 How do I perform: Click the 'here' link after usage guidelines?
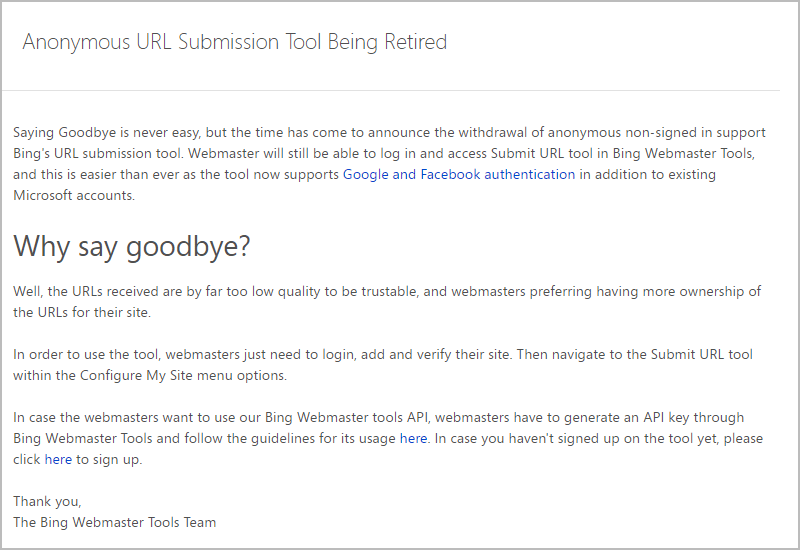pyautogui.click(x=413, y=438)
